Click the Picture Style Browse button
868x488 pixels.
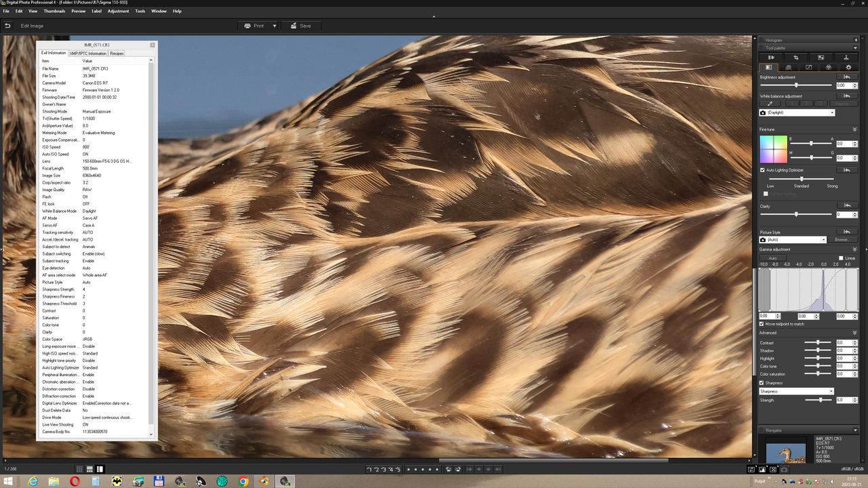pyautogui.click(x=842, y=240)
